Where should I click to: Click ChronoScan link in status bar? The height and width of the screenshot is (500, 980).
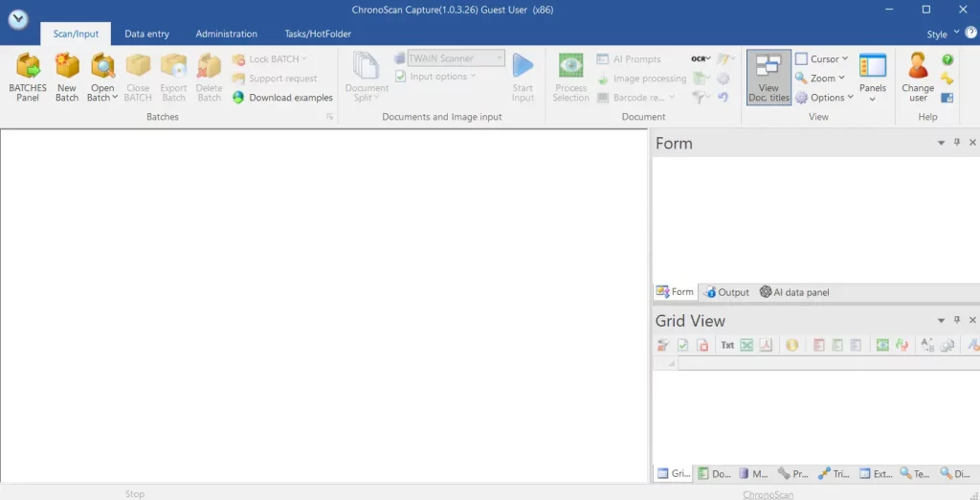click(x=768, y=494)
